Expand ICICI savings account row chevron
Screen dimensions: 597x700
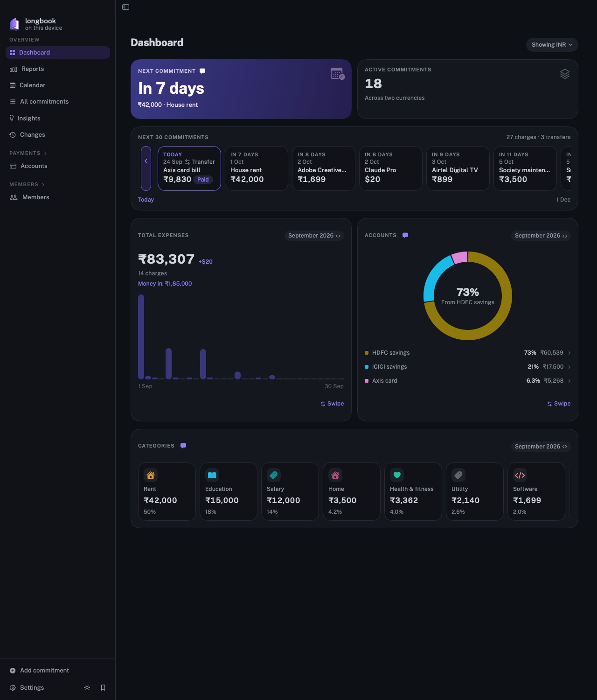(569, 367)
